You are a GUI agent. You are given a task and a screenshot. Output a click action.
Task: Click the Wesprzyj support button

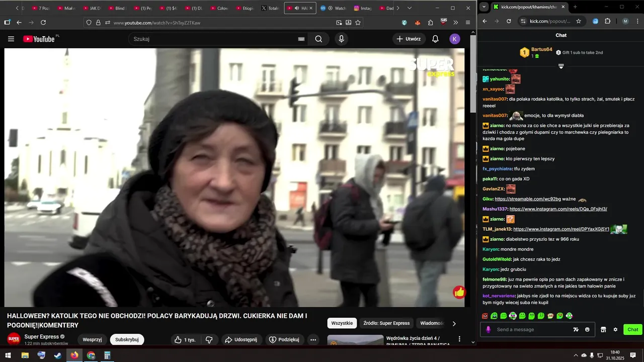coord(93,339)
